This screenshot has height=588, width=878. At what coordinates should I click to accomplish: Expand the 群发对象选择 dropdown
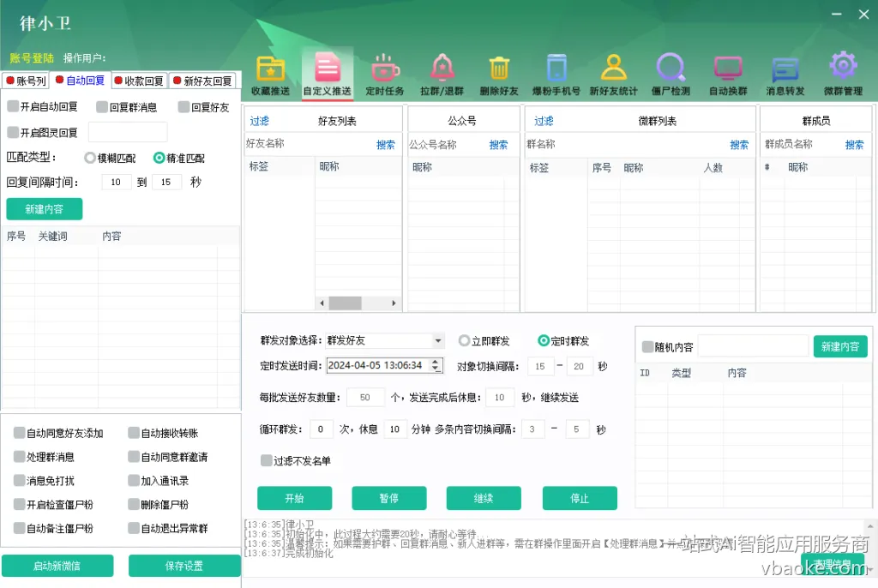pyautogui.click(x=438, y=340)
